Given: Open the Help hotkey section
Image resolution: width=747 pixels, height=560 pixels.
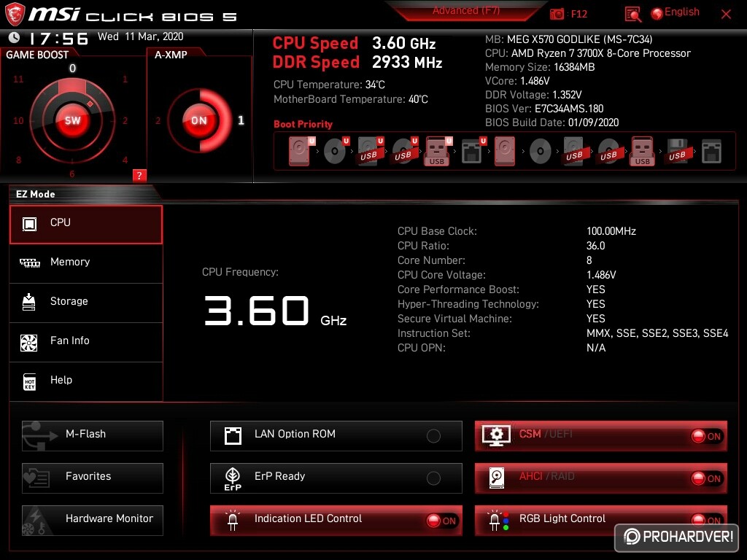Looking at the screenshot, I should pyautogui.click(x=86, y=382).
